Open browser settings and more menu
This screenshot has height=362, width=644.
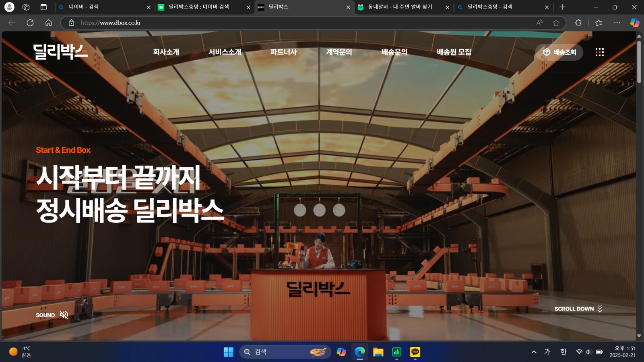click(617, 23)
